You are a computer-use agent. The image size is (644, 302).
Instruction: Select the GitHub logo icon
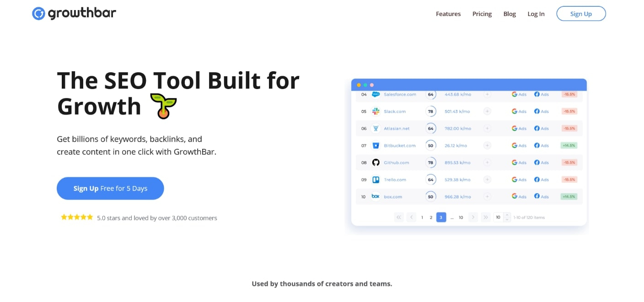376,162
